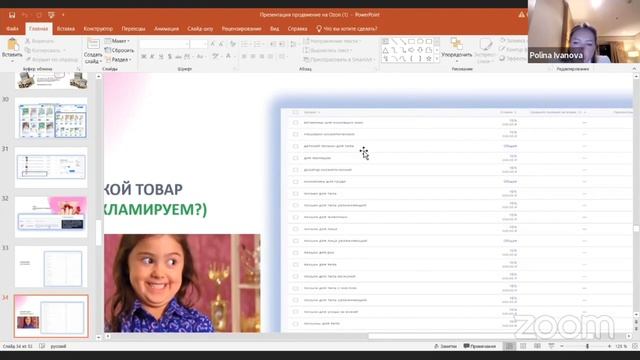Click Примечания in status bar

coord(480,346)
